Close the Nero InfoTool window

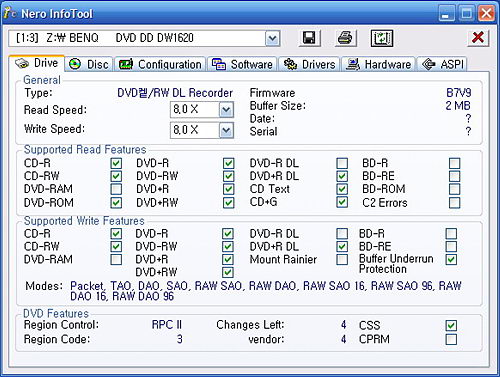pyautogui.click(x=486, y=13)
